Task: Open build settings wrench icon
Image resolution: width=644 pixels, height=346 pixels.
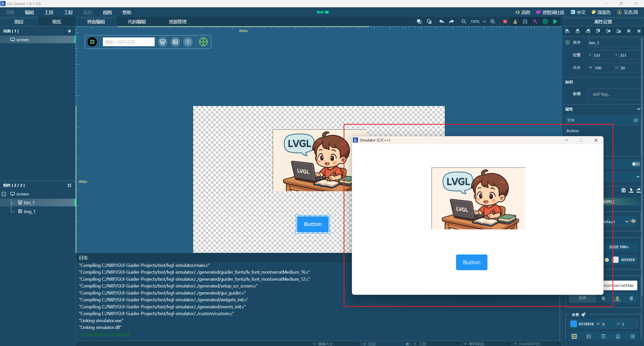Action: [x=535, y=22]
